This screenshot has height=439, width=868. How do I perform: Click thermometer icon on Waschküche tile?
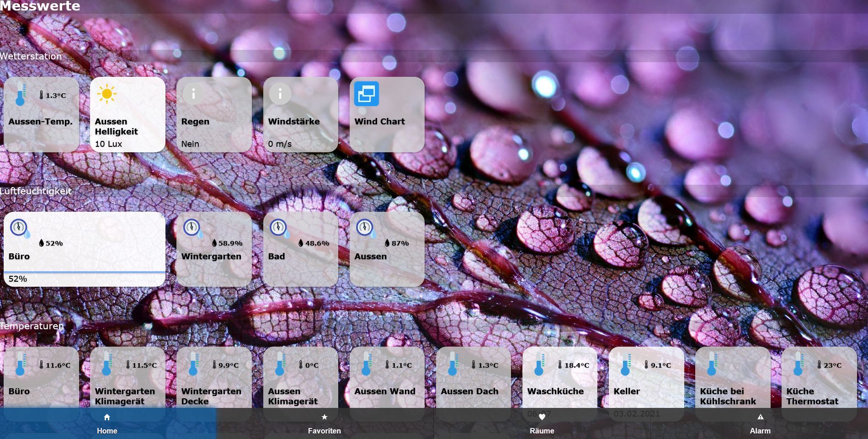540,364
